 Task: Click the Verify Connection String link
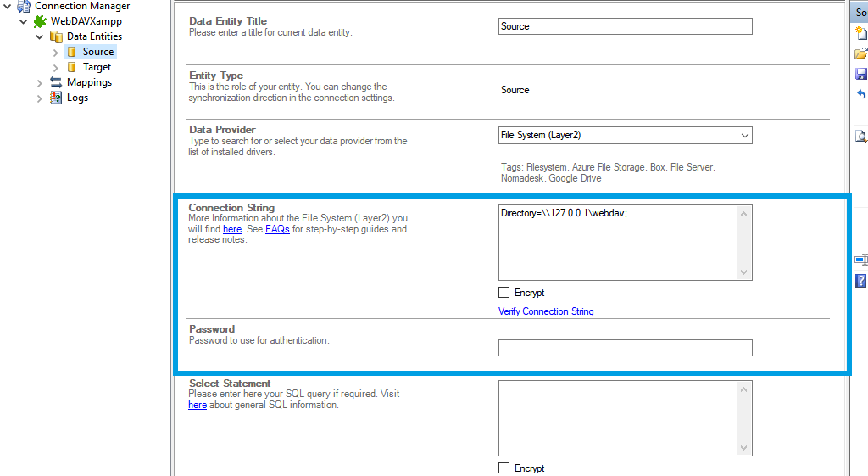pos(546,311)
